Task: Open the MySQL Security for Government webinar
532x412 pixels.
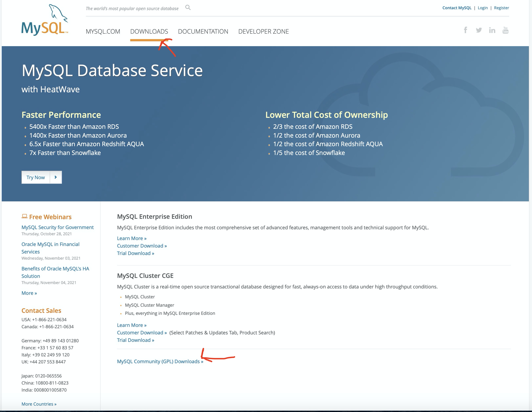Action: click(x=58, y=227)
